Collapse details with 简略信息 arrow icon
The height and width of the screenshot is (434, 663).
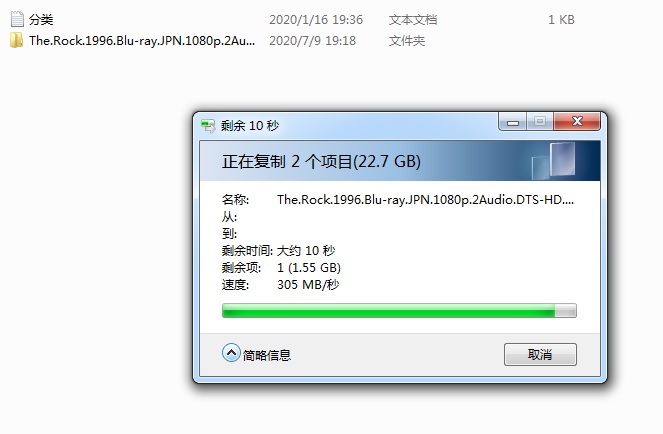(231, 353)
